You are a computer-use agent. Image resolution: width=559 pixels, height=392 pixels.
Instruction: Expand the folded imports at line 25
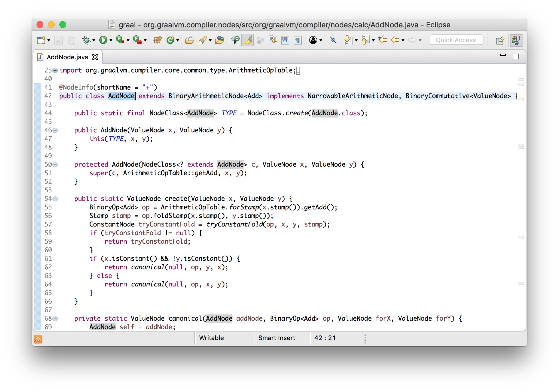tap(55, 70)
